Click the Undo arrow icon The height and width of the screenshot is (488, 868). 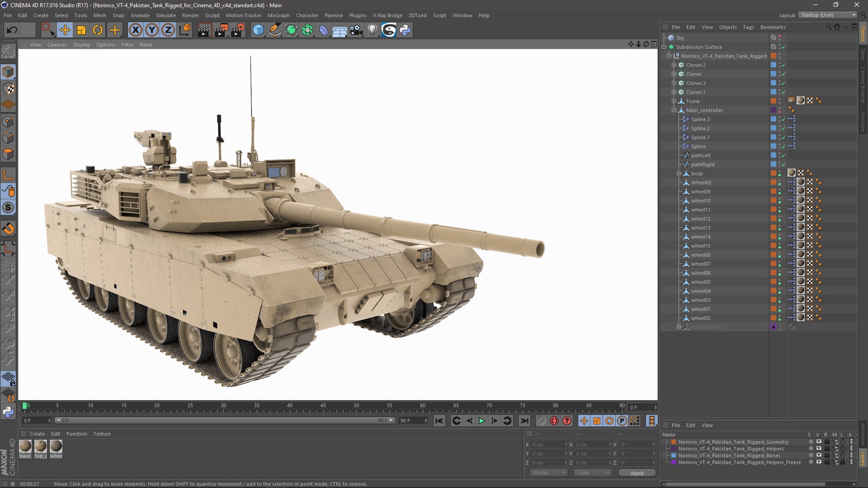tap(12, 30)
